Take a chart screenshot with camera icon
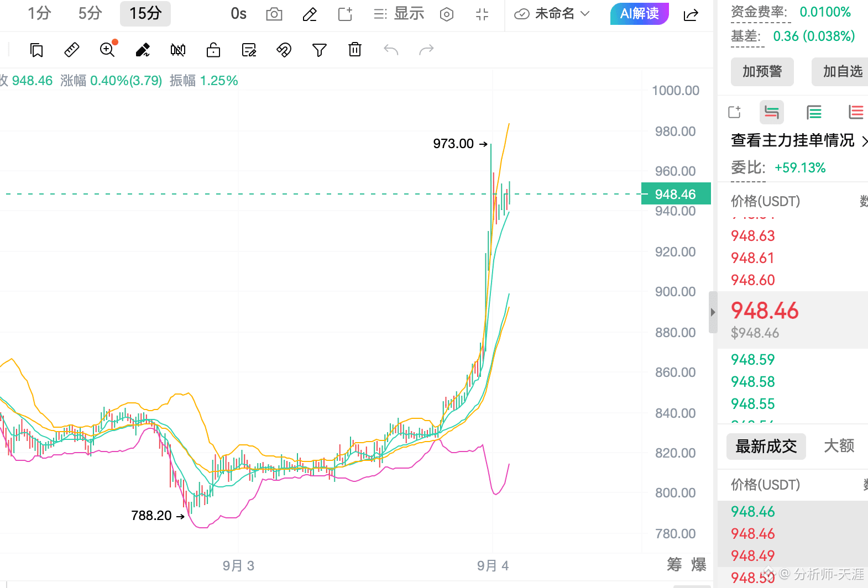The image size is (868, 588). pos(274,14)
